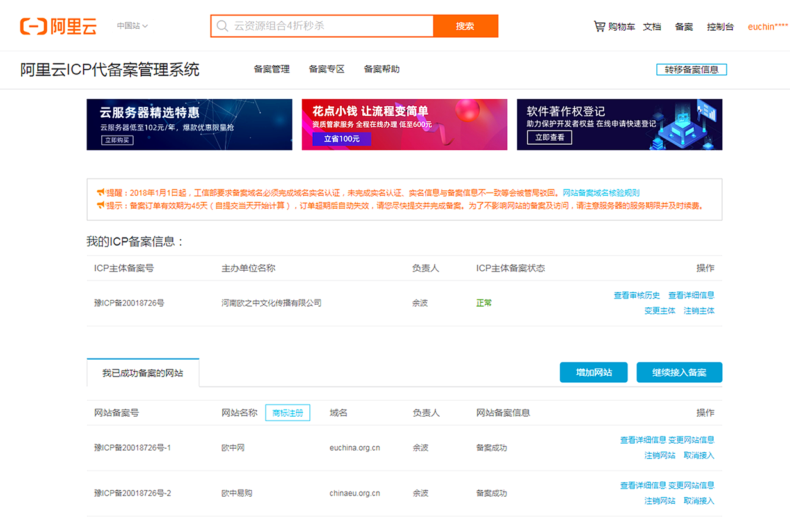Image resolution: width=790 pixels, height=532 pixels.
Task: Click 取消接入 for 欧中易购
Action: (699, 501)
